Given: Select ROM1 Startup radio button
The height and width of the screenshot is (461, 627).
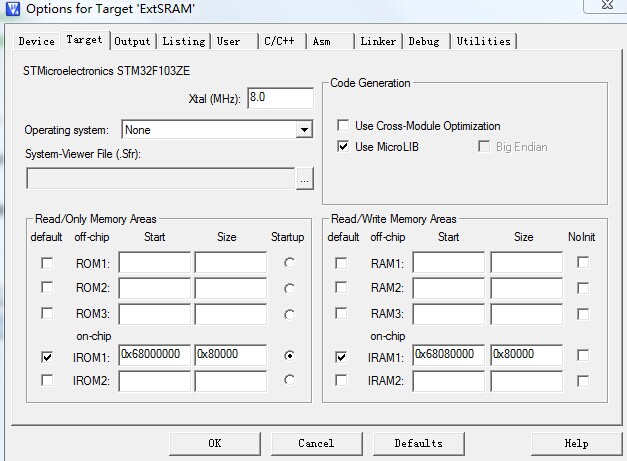Looking at the screenshot, I should pos(289,263).
